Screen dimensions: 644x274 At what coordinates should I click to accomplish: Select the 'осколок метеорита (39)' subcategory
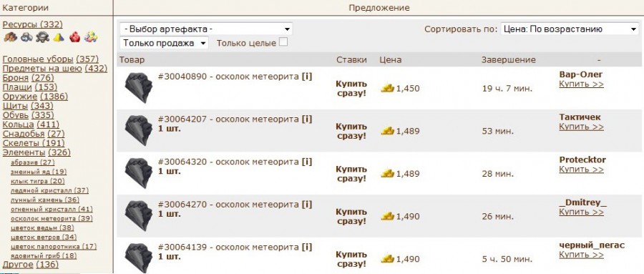(x=52, y=218)
